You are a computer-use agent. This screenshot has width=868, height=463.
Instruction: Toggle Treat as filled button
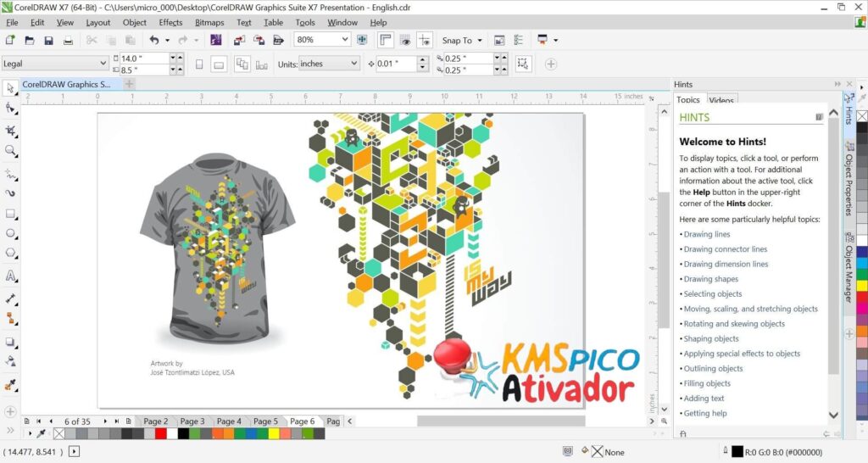(x=523, y=64)
